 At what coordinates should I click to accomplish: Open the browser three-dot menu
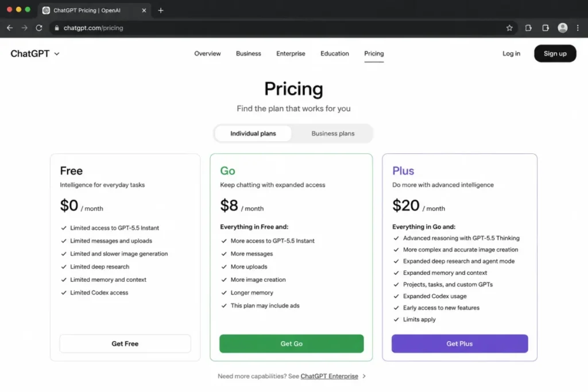coord(578,28)
